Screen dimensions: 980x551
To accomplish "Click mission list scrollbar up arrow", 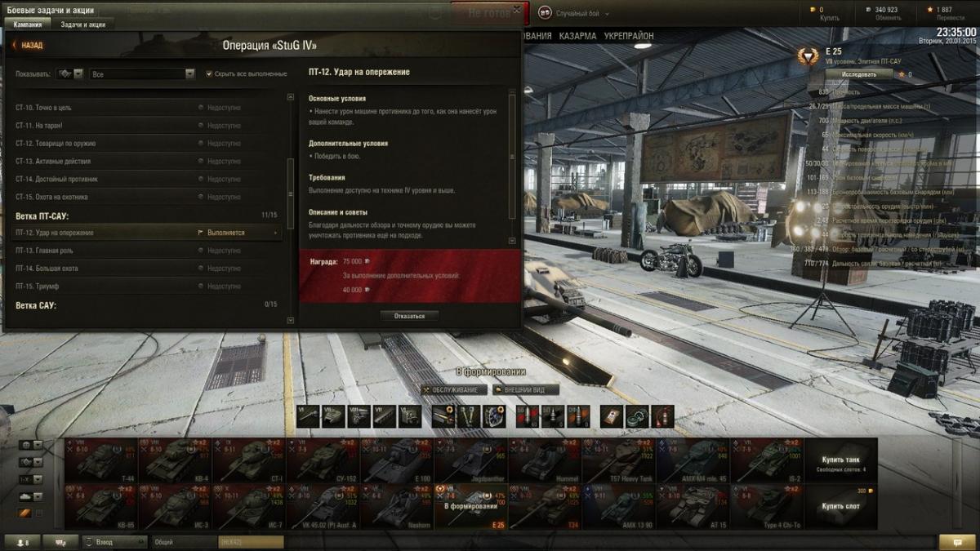I will click(291, 97).
